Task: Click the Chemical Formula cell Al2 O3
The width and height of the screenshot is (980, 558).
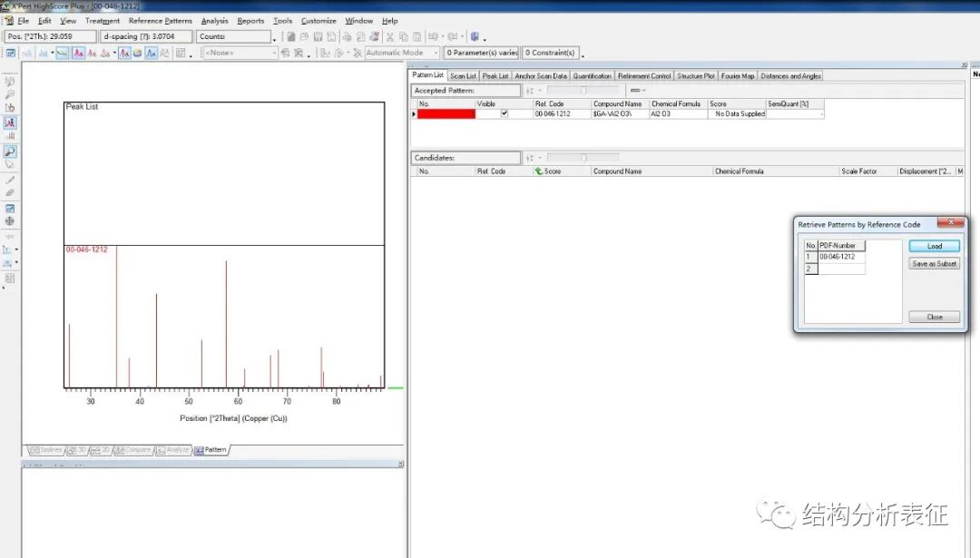Action: [x=678, y=113]
